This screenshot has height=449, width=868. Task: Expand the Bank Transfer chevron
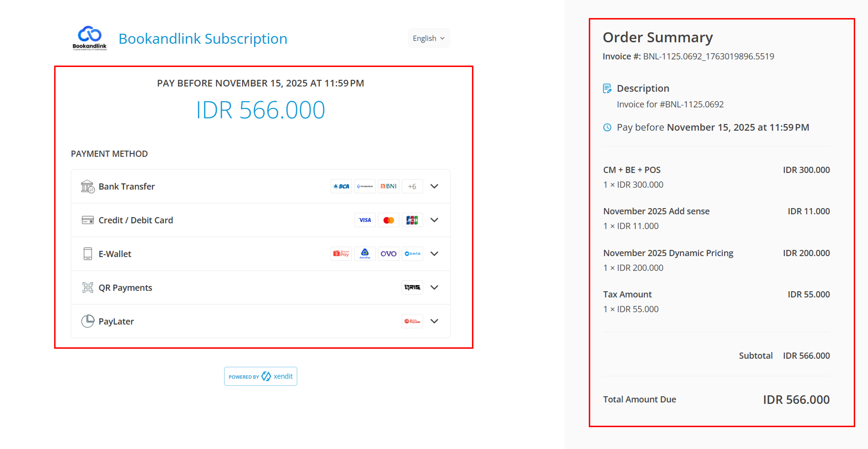(x=434, y=186)
